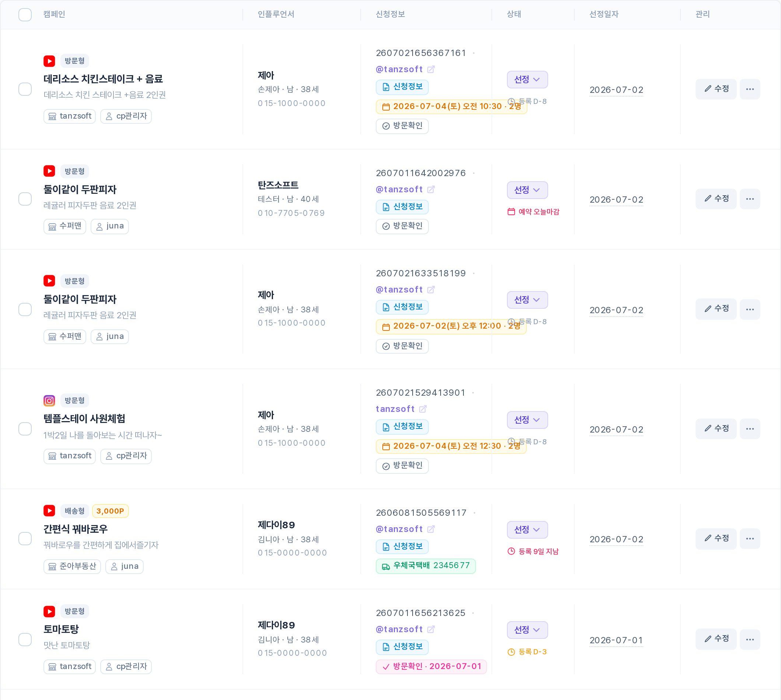The width and height of the screenshot is (781, 700).
Task: Click the 수정 button for 데리소스 치킨스테이크
Action: click(716, 89)
